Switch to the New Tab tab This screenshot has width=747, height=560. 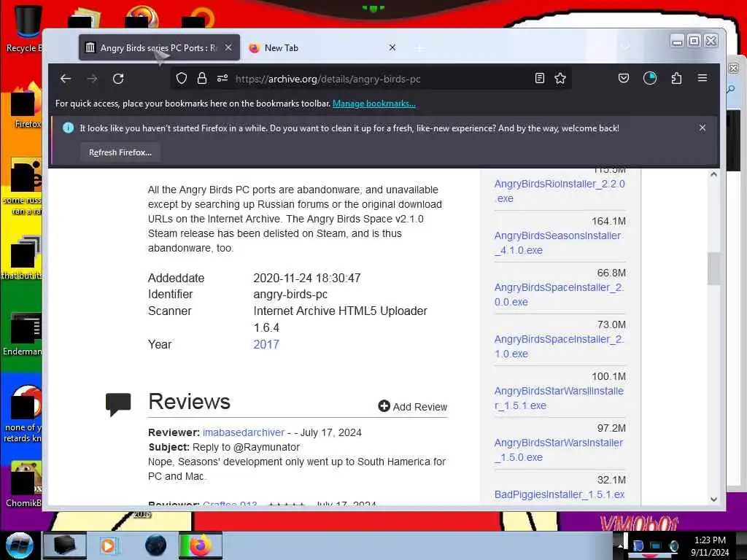[x=323, y=47]
